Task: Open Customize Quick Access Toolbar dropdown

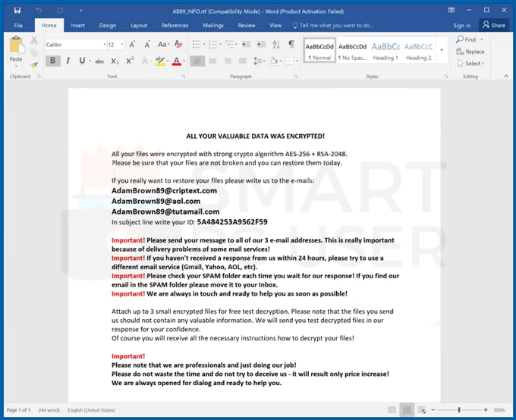Action: click(x=80, y=11)
